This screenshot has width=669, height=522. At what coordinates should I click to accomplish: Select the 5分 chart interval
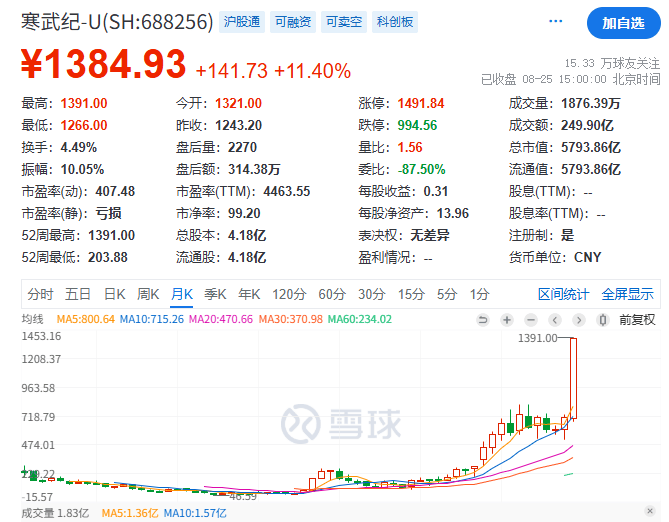[x=447, y=294]
